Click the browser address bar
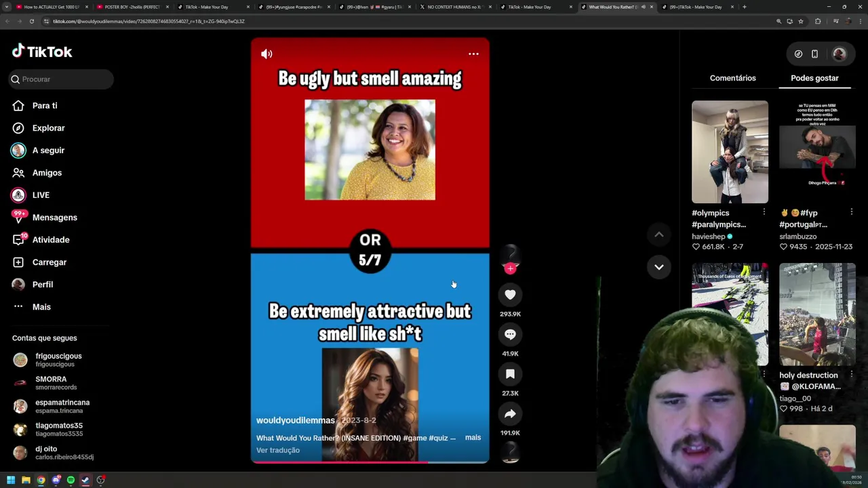This screenshot has height=488, width=868. tap(407, 21)
